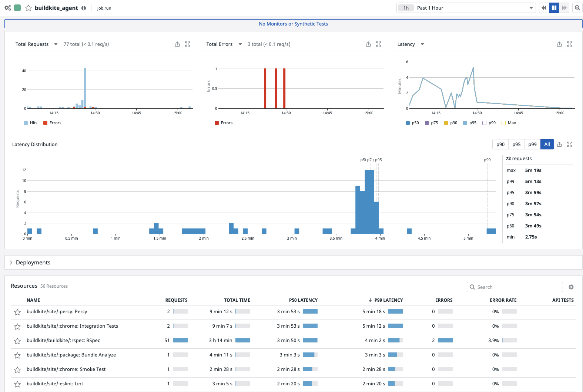
Task: Select p95 in Latency Distribution view
Action: click(516, 144)
